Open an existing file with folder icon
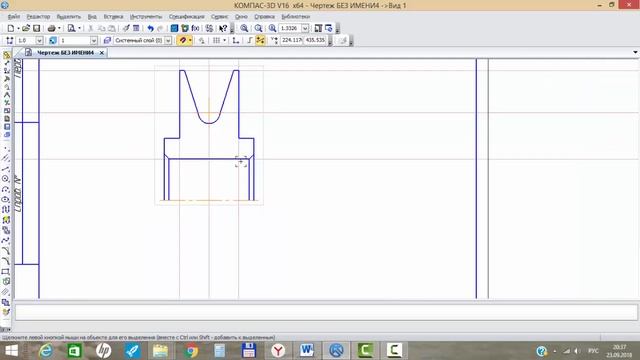 coord(26,28)
